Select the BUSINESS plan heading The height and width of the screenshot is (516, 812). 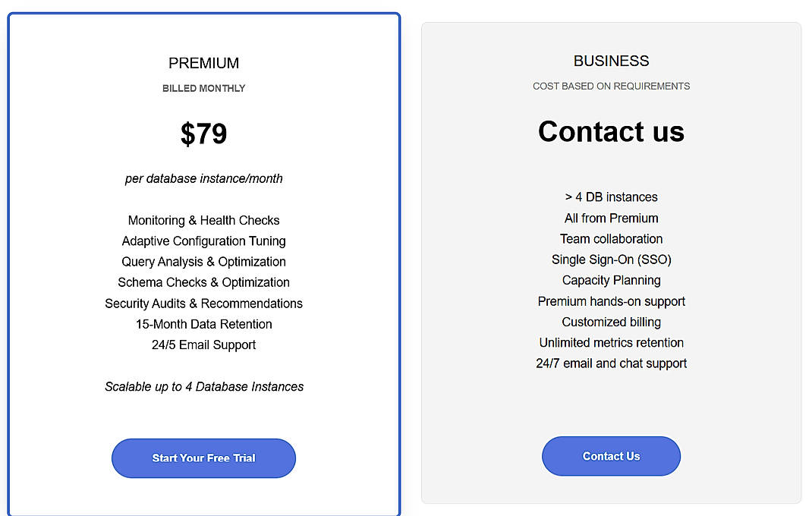pos(611,61)
